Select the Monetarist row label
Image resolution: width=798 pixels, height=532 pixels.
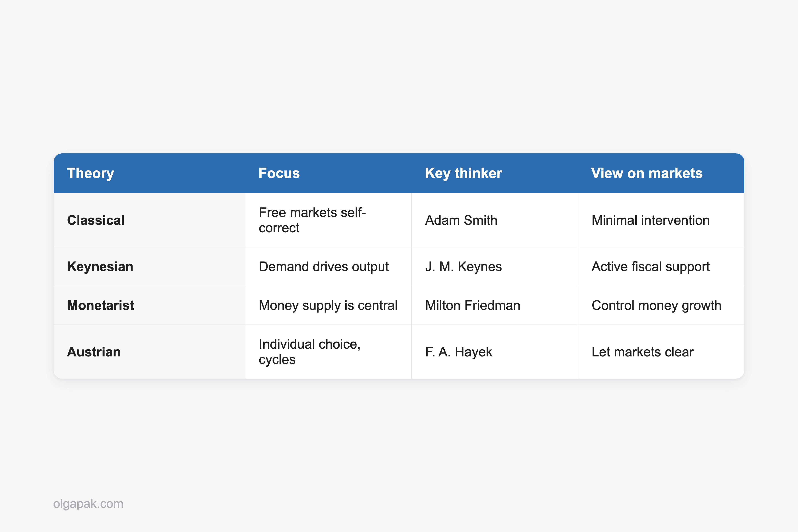100,305
